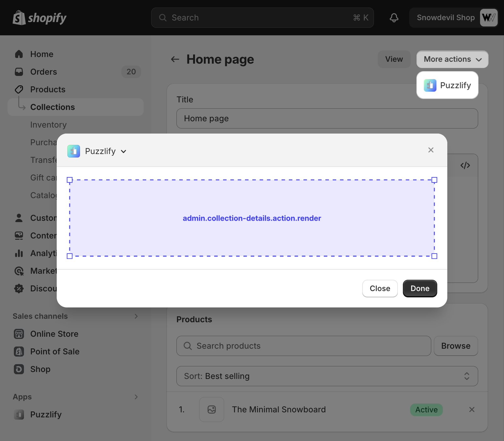Open Orders in the sidebar
The width and height of the screenshot is (504, 441).
tap(43, 72)
